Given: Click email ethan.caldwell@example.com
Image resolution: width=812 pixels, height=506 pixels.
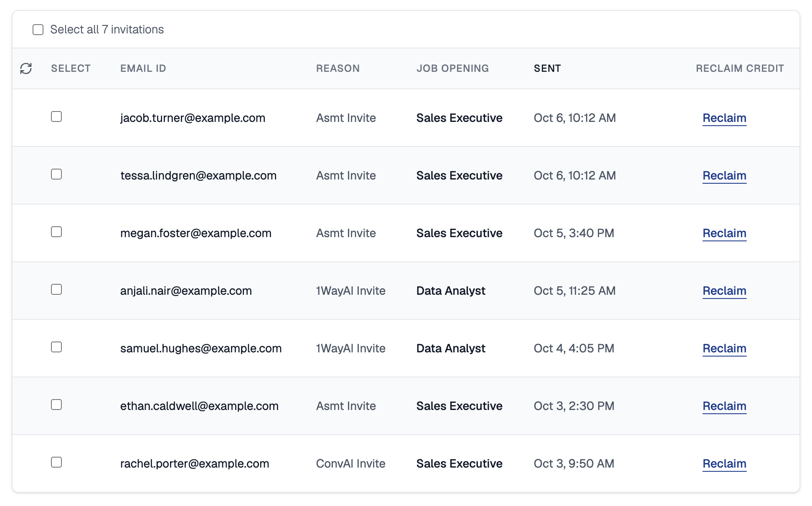Looking at the screenshot, I should (x=199, y=406).
